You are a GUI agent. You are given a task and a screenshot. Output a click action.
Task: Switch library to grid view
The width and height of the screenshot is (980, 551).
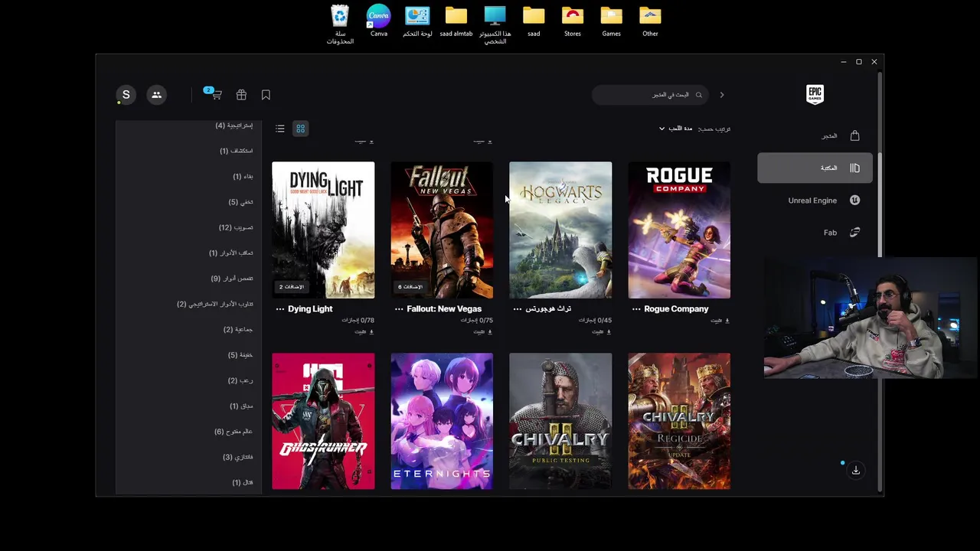[300, 129]
